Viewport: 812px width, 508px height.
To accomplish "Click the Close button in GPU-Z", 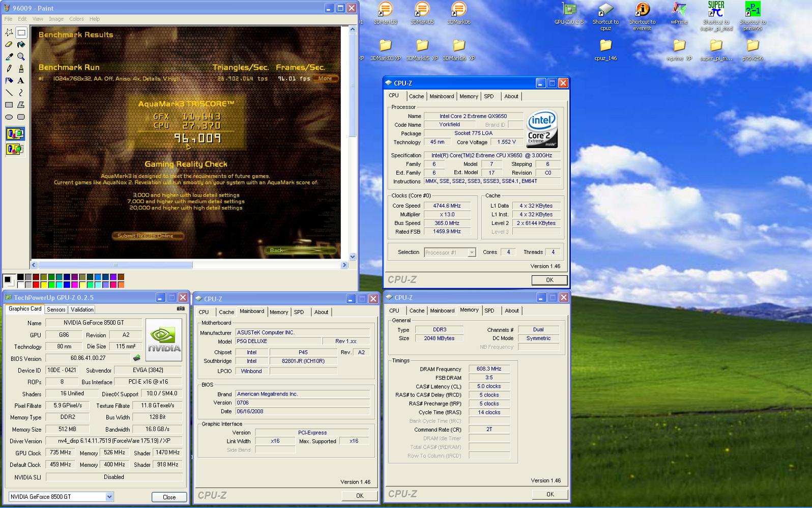I will 169,497.
